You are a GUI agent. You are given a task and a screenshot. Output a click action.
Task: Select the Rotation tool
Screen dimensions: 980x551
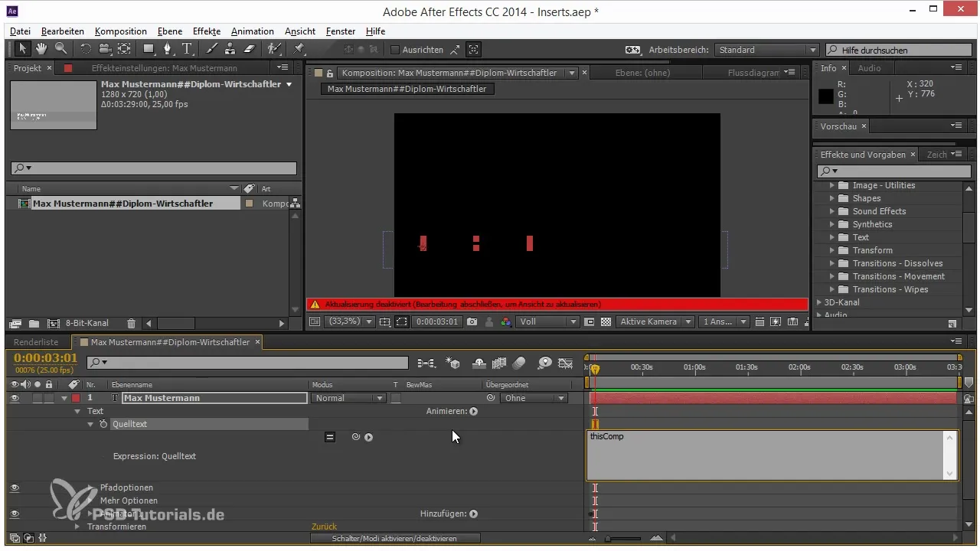(x=85, y=49)
